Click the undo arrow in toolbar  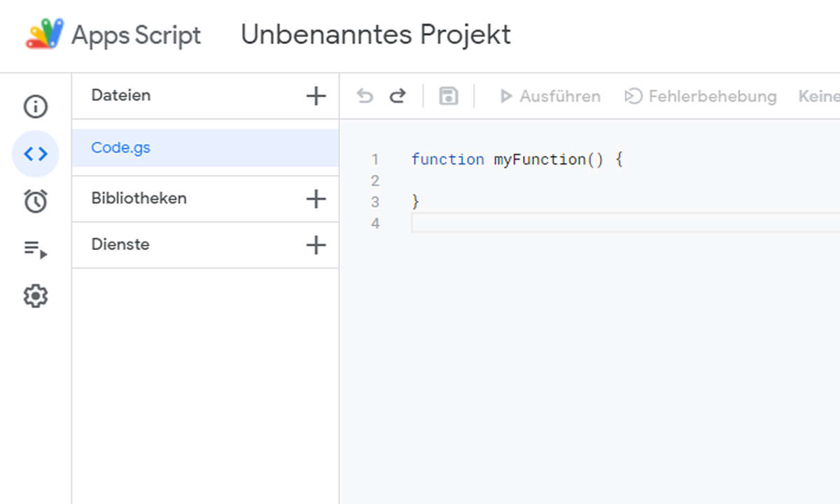(365, 96)
